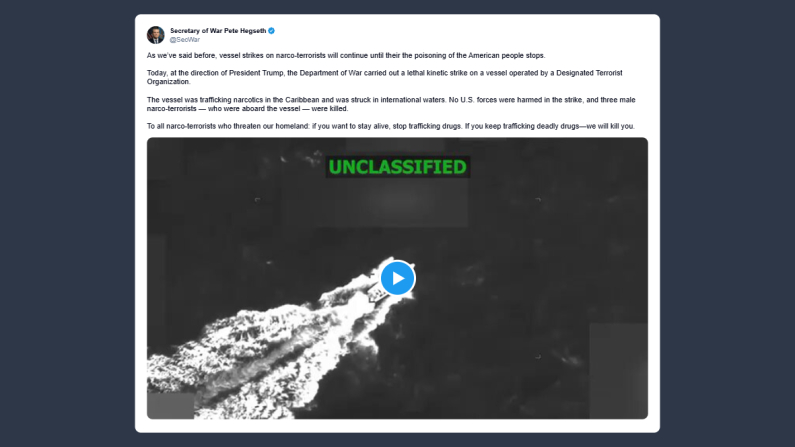
Task: Play the embedded strike video
Action: tap(398, 278)
